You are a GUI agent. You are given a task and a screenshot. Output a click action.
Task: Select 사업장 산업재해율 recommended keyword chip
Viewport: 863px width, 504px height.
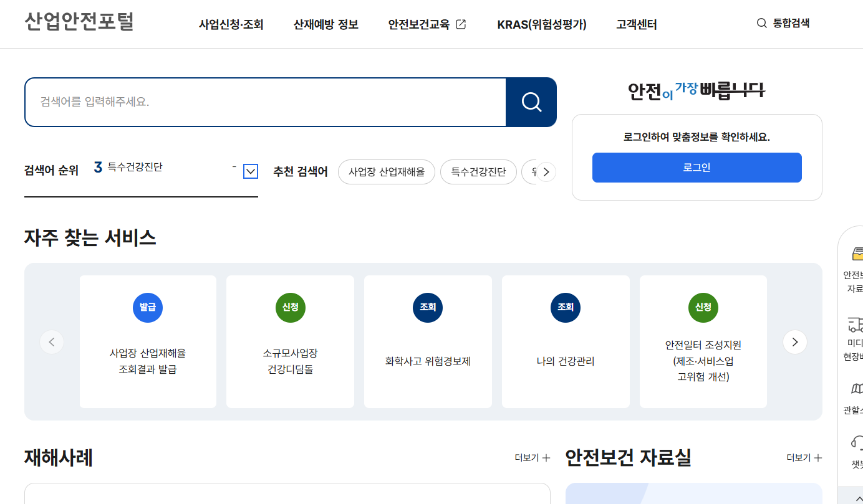click(x=387, y=172)
